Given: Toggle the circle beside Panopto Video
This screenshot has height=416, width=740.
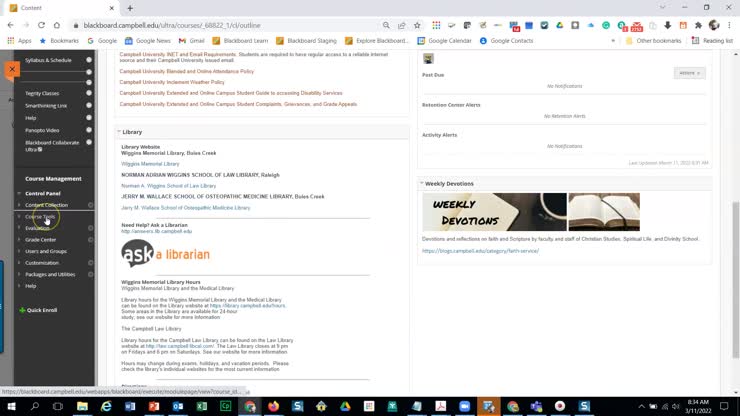Looking at the screenshot, I should click(x=89, y=130).
